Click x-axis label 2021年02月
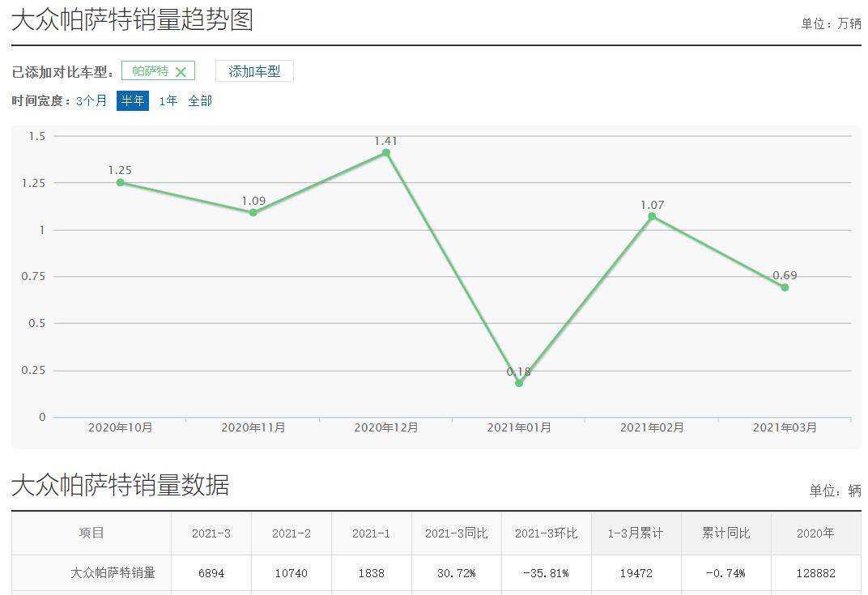This screenshot has height=595, width=868. (x=652, y=427)
